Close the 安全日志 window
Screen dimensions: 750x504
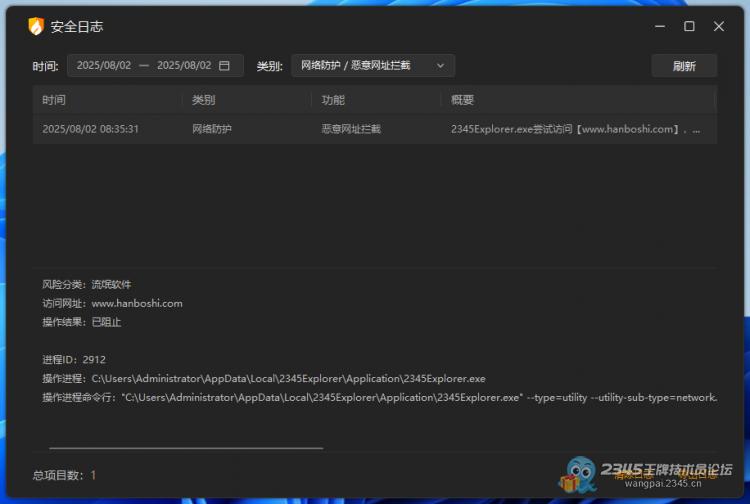pyautogui.click(x=718, y=26)
